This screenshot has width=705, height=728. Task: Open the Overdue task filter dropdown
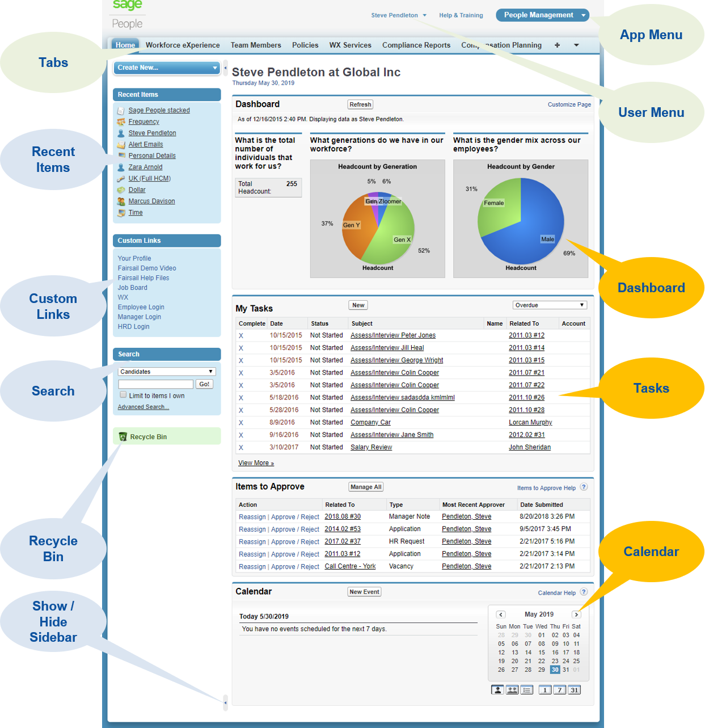[x=549, y=305]
